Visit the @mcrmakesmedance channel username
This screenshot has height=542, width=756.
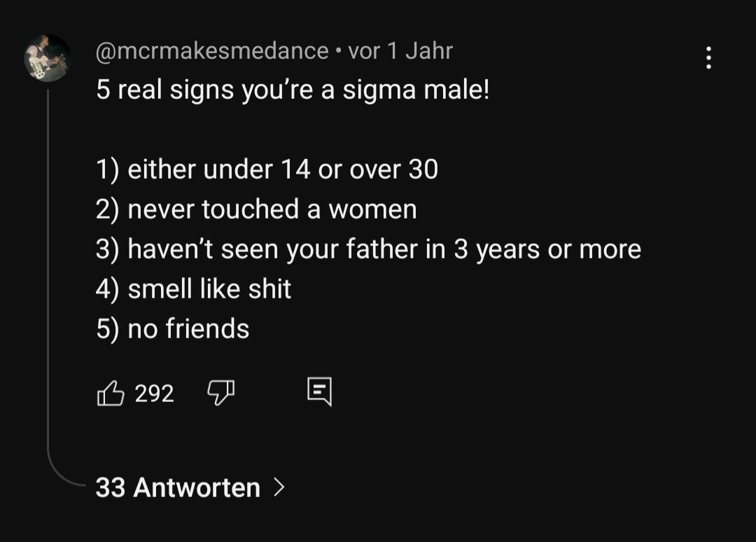(212, 50)
